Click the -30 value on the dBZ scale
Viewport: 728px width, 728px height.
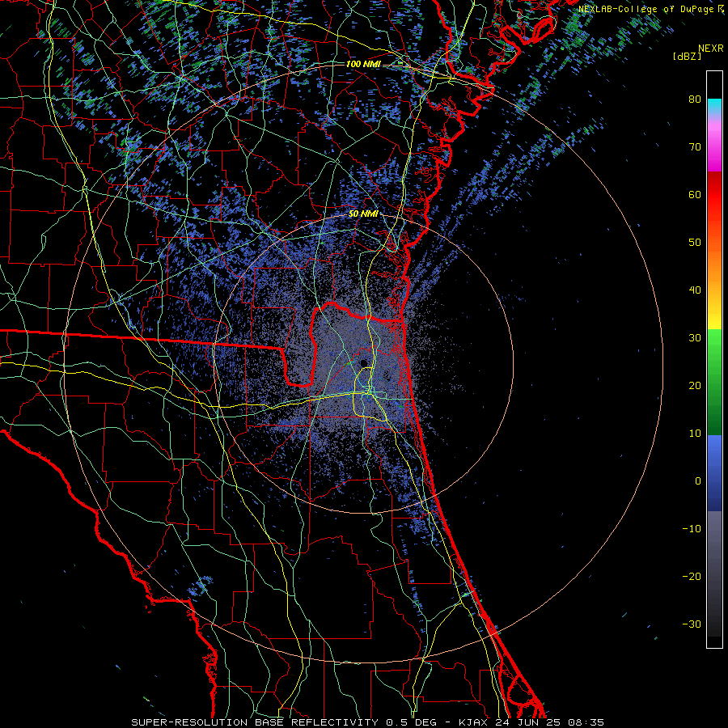692,624
